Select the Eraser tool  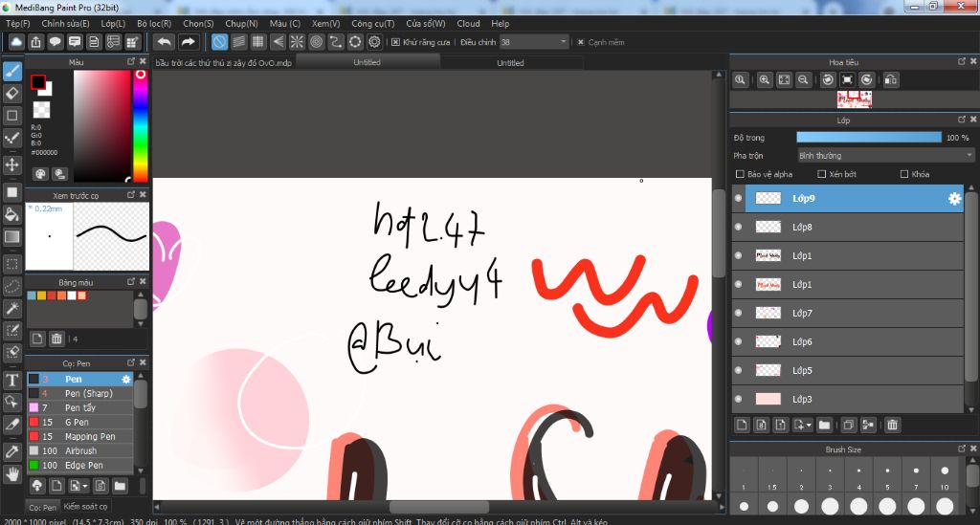coord(11,93)
